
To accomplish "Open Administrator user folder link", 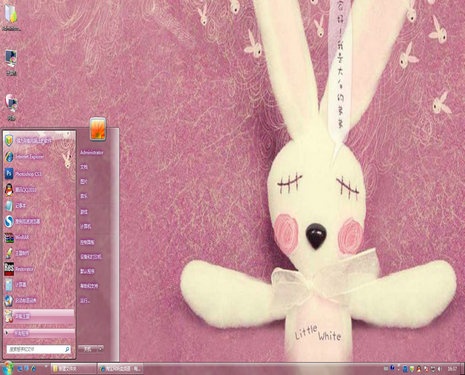I will click(92, 153).
